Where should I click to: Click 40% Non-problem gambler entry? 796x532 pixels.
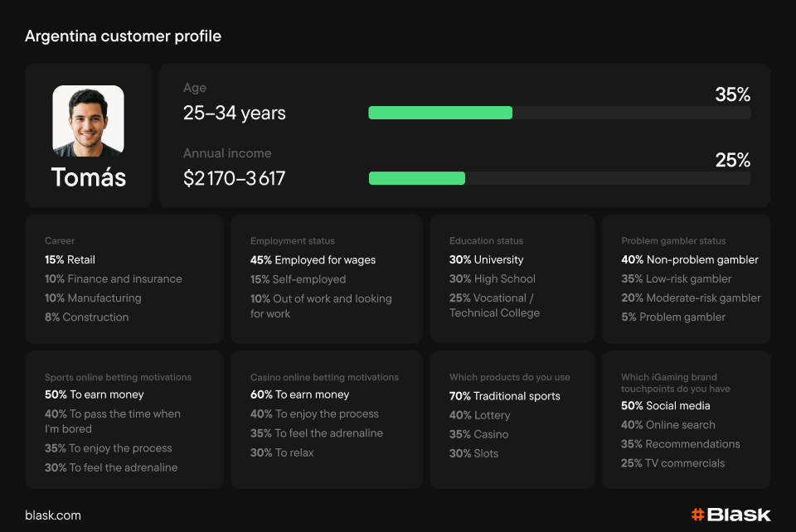[x=689, y=259]
